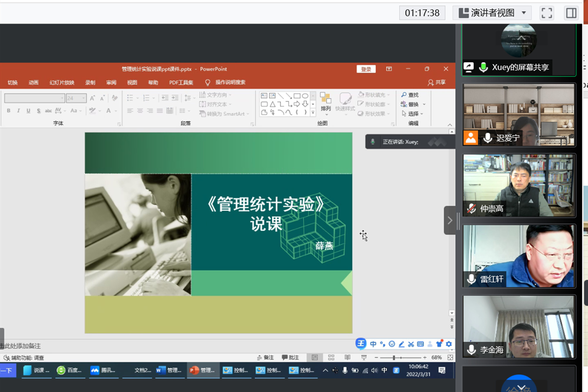Click the Find (查找) search icon
This screenshot has height=392, width=588.
click(x=404, y=95)
